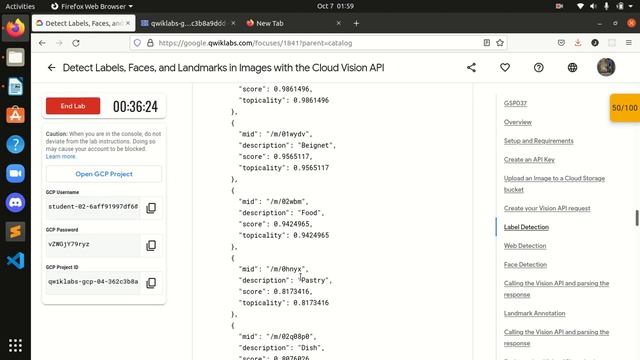640x360 pixels.
Task: Open the Files app in the dock
Action: [x=16, y=58]
